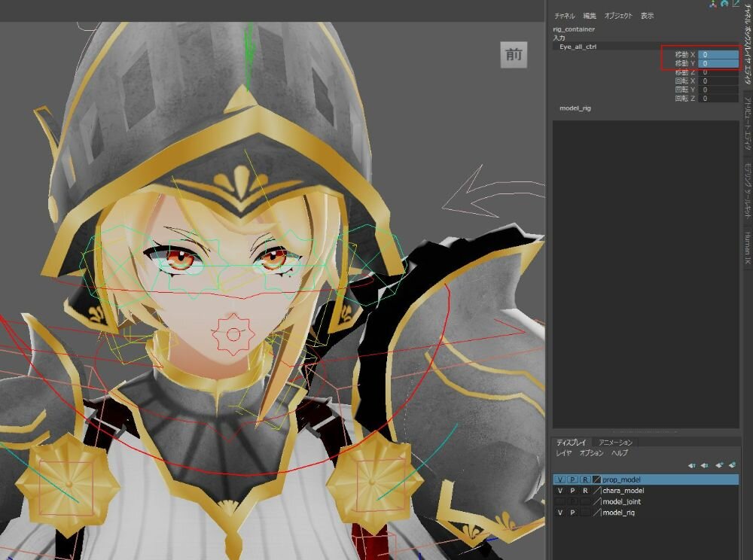This screenshot has width=753, height=560.
Task: Open the チャネル menu in Channel Box
Action: [x=565, y=16]
